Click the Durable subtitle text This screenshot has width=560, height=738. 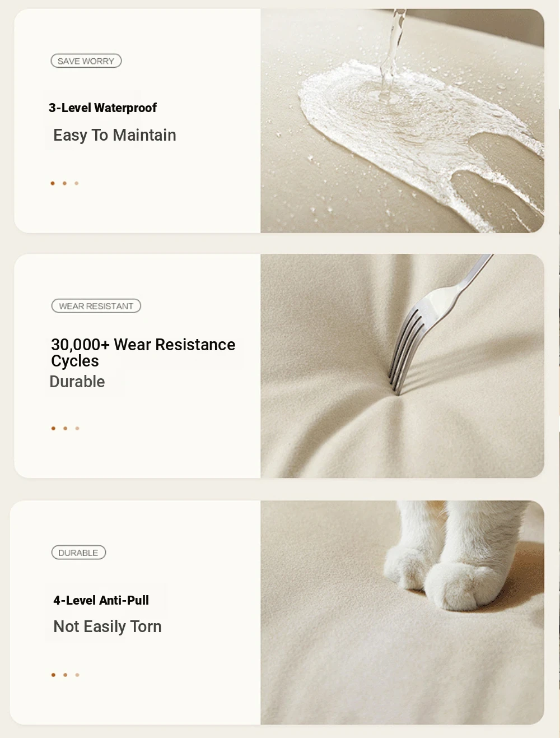tap(77, 382)
